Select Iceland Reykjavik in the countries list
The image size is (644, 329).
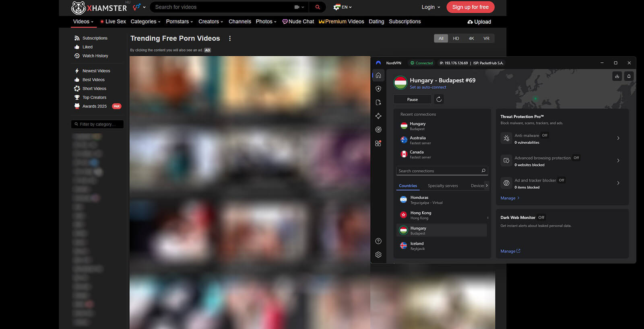click(x=442, y=246)
